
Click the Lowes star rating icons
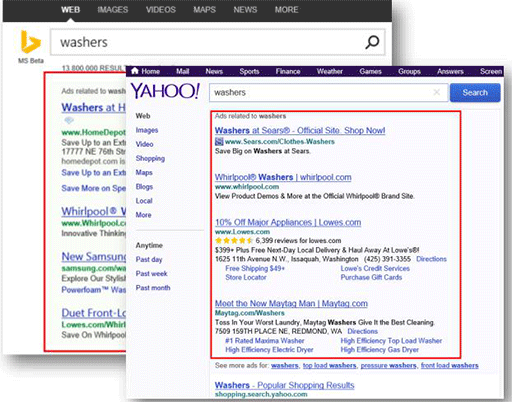click(x=234, y=241)
